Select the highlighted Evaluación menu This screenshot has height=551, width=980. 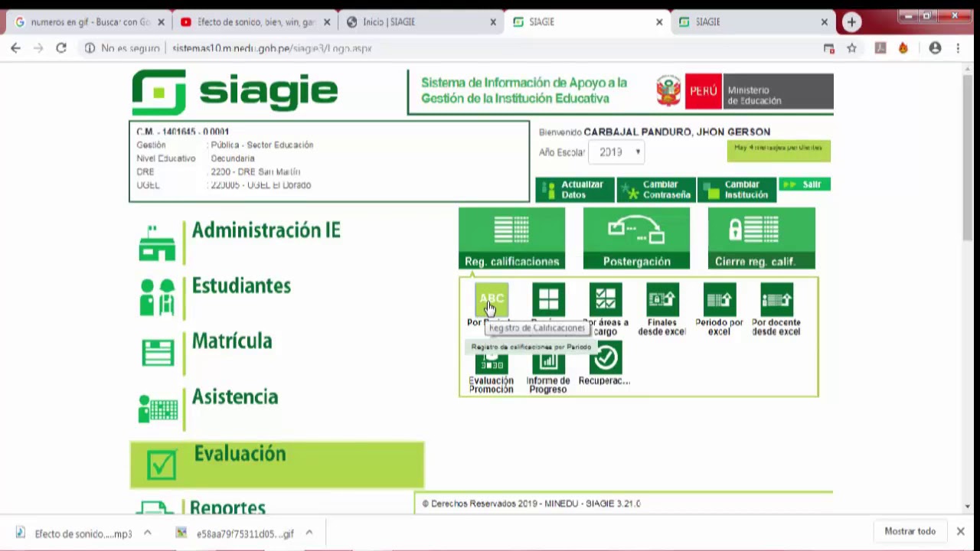(x=277, y=465)
